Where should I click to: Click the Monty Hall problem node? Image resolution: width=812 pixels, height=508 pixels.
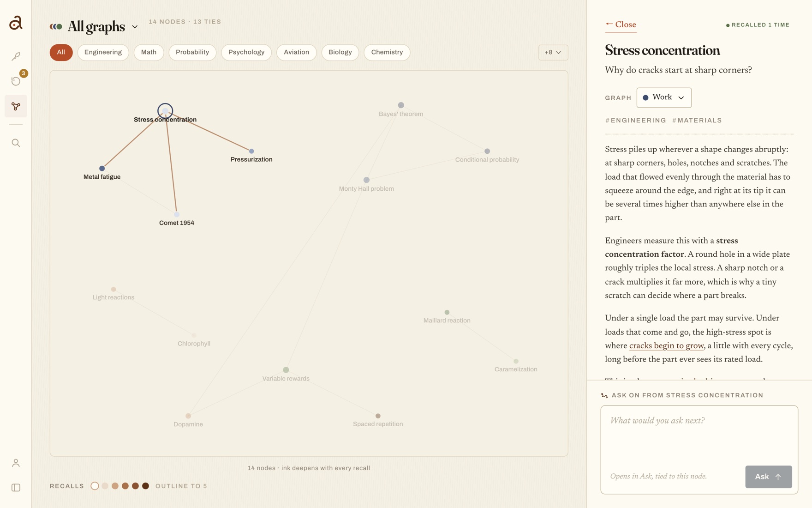coord(366,180)
